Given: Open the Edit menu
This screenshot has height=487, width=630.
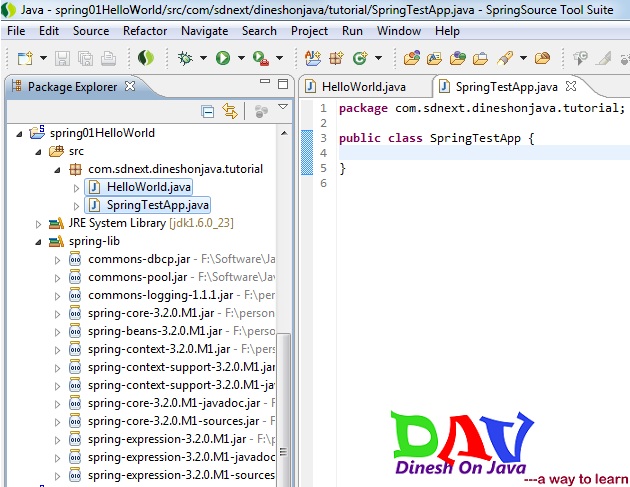Looking at the screenshot, I should click(x=49, y=31).
